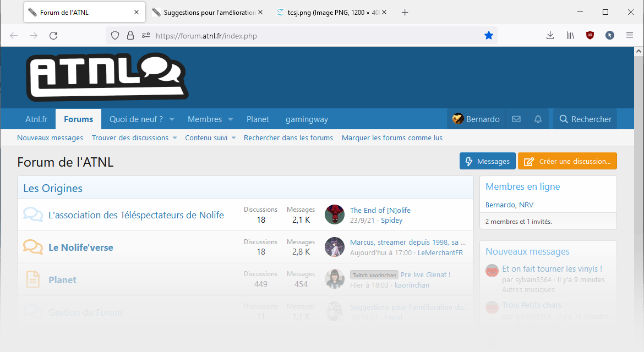644x352 pixels.
Task: Open L'association des Téléspectateurs de Nolife forum
Action: (x=136, y=215)
